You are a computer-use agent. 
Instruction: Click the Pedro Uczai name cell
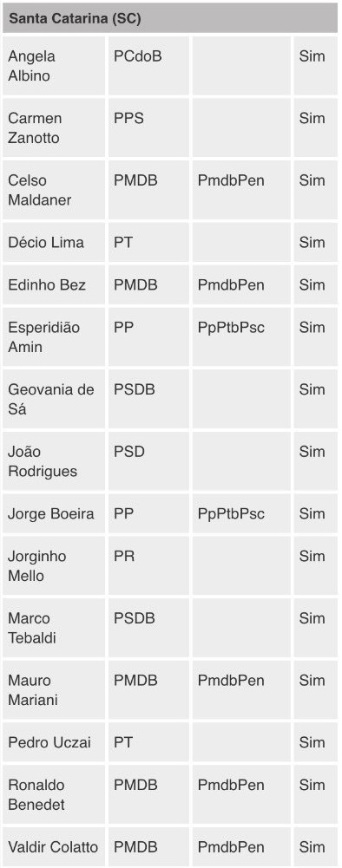click(54, 742)
